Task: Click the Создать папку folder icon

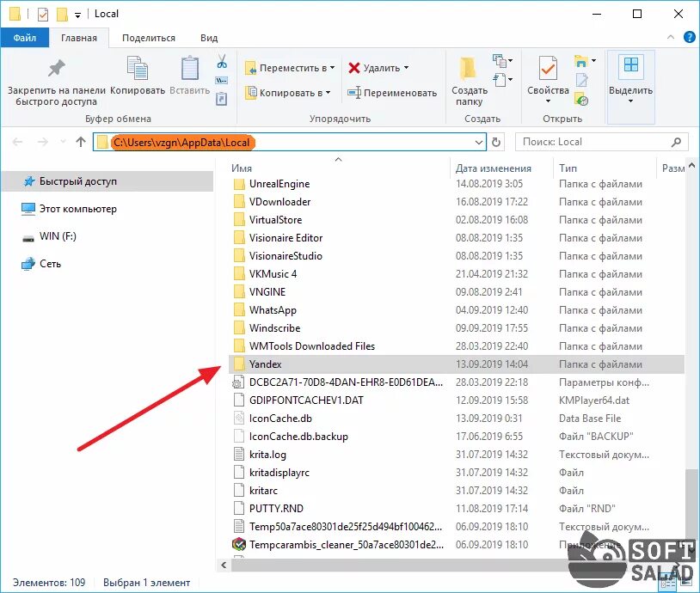Action: click(x=468, y=68)
